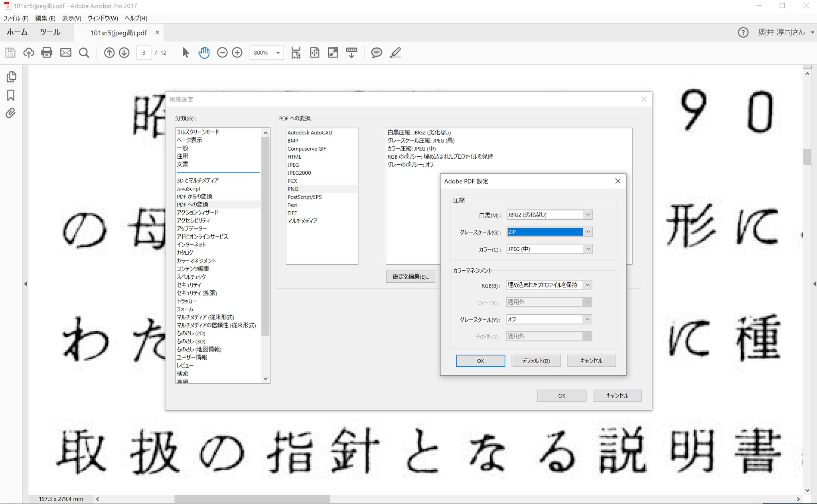Click the Save to cloud upload icon
This screenshot has width=817, height=504.
click(x=29, y=53)
